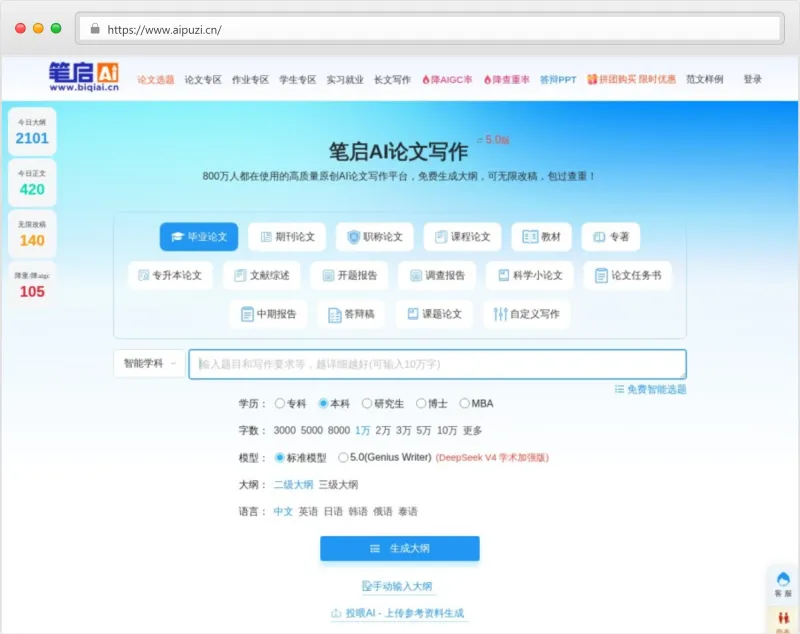The image size is (800, 634).
Task: Select 专升本论文 paper type
Action: (x=170, y=275)
